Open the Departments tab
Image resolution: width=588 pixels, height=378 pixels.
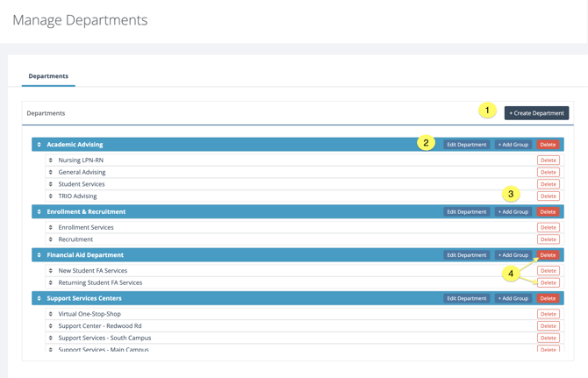click(48, 76)
